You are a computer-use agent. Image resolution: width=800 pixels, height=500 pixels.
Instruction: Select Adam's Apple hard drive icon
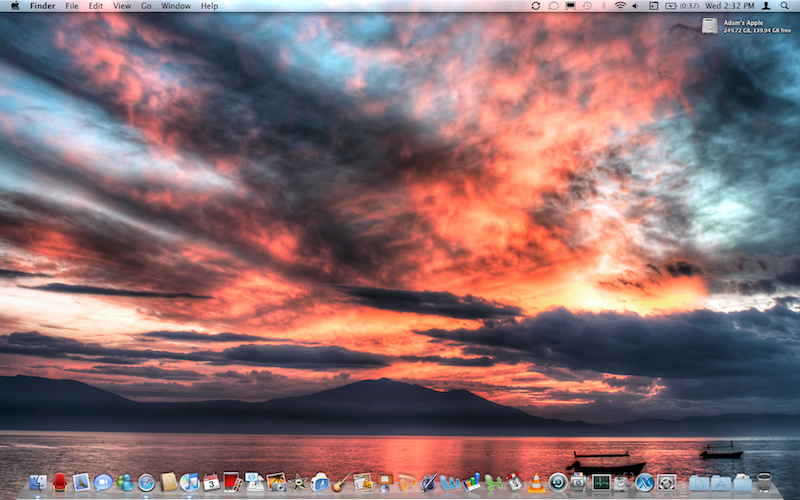[x=710, y=26]
